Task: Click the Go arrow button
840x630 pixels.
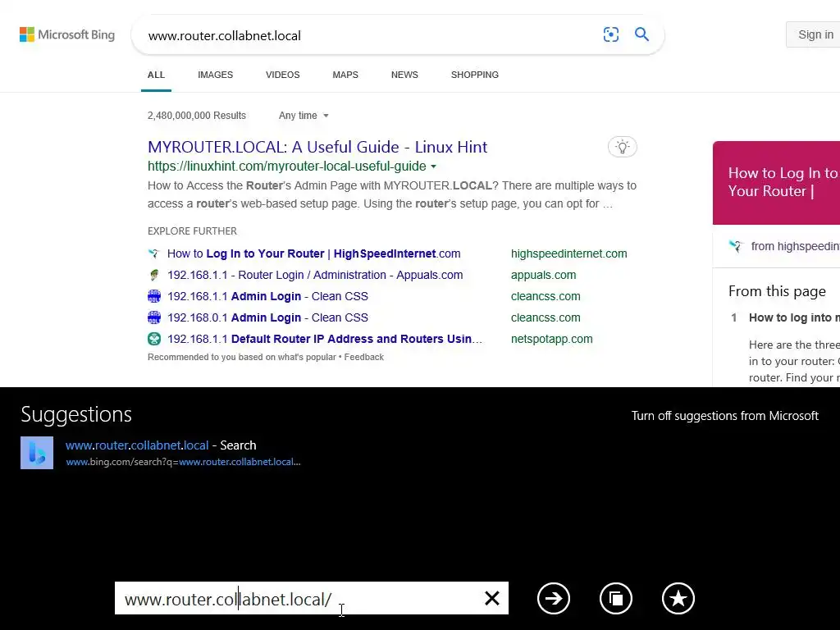Action: click(x=554, y=598)
